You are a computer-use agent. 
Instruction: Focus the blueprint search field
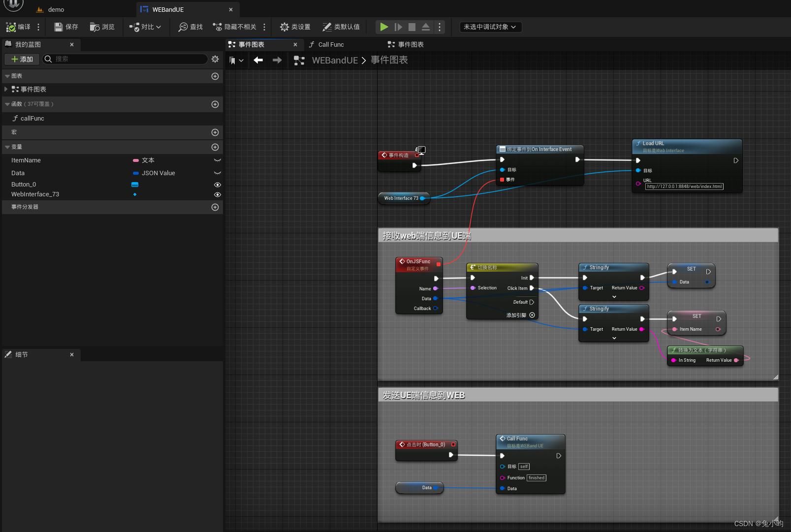pos(125,59)
